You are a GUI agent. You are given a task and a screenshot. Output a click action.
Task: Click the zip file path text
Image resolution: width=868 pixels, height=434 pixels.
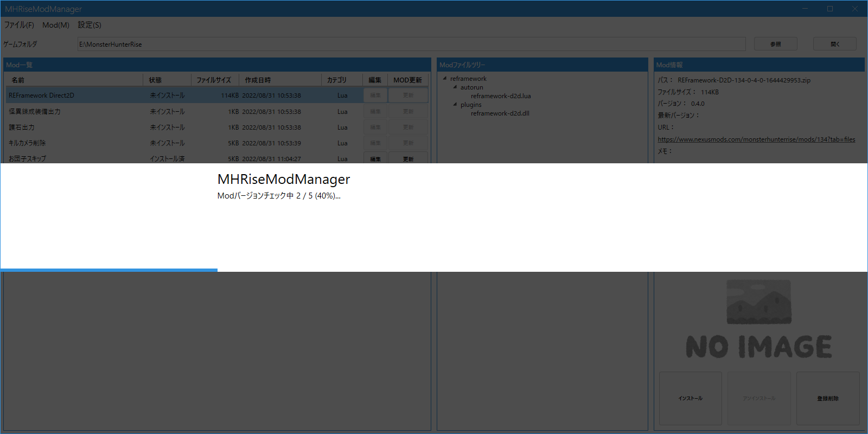[x=744, y=80]
